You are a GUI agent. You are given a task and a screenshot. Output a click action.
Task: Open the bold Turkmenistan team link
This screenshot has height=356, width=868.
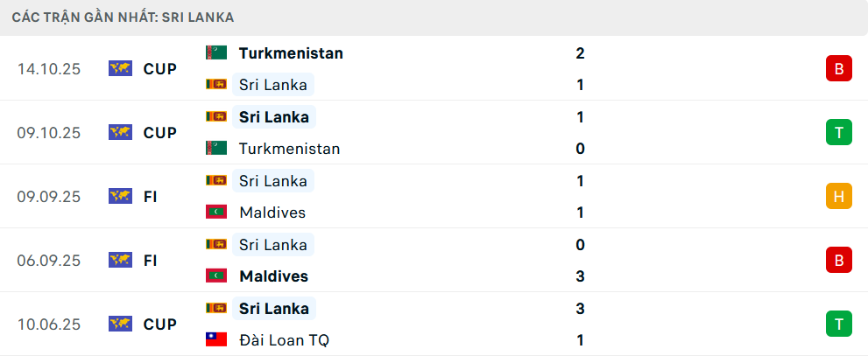291,53
